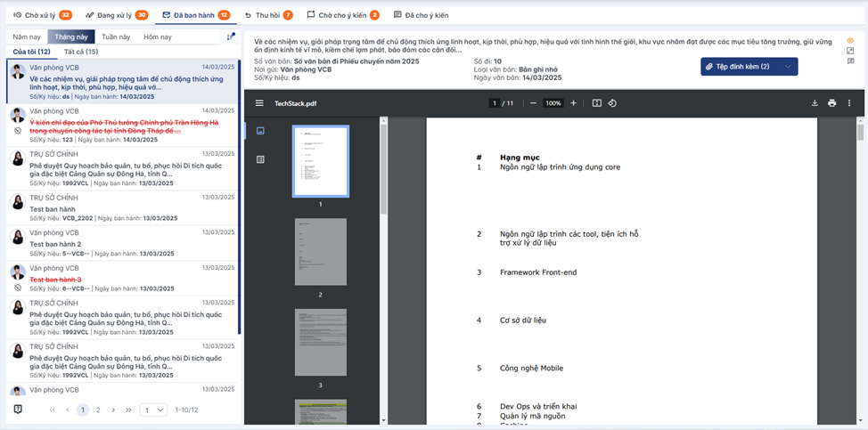Screen dimensions: 868x430
Task: Click the '1-10/12' record count text
Action: click(x=186, y=410)
